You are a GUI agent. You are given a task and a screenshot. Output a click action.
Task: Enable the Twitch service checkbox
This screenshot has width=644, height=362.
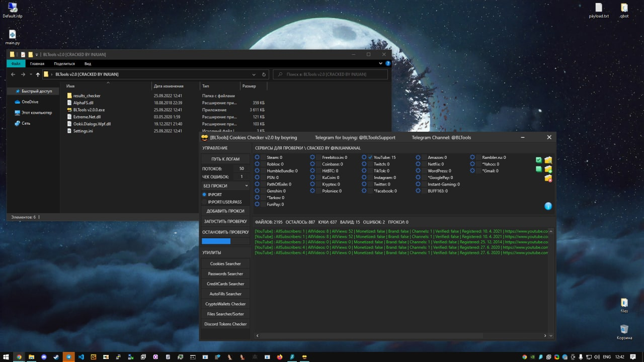click(370, 164)
